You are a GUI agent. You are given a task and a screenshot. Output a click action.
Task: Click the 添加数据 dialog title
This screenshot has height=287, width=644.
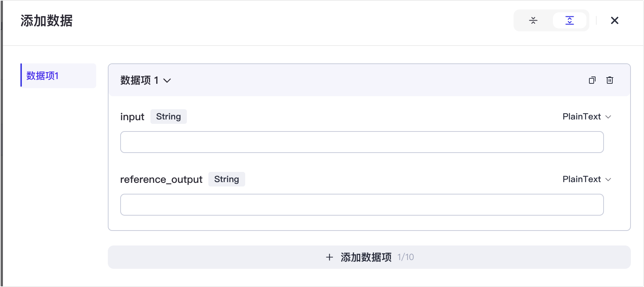[x=47, y=21]
